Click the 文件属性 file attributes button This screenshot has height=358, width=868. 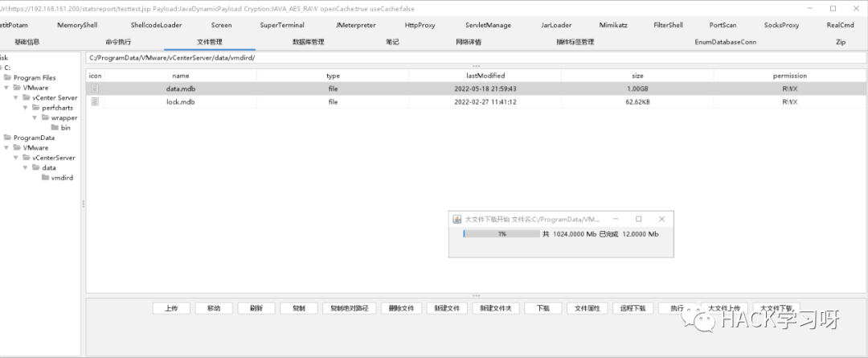pyautogui.click(x=588, y=308)
